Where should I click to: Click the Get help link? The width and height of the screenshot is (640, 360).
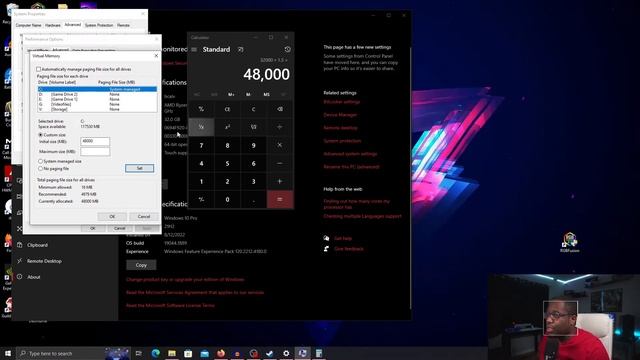[343, 238]
